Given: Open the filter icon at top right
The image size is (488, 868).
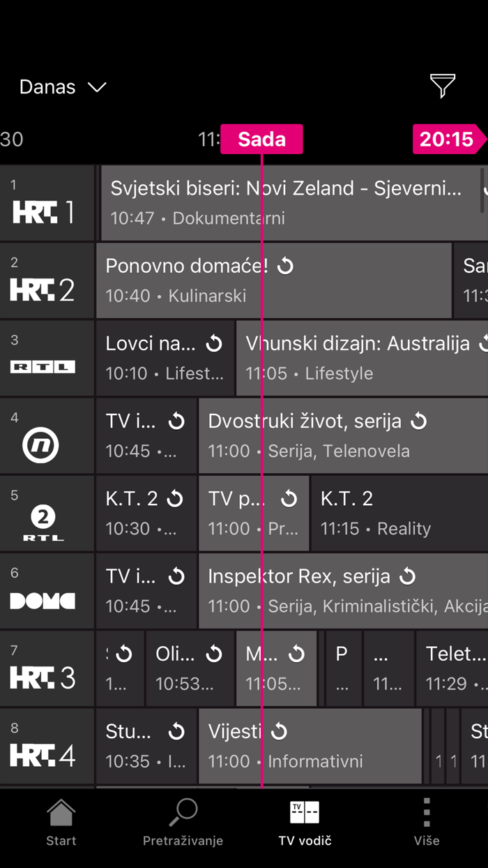Looking at the screenshot, I should pyautogui.click(x=443, y=87).
